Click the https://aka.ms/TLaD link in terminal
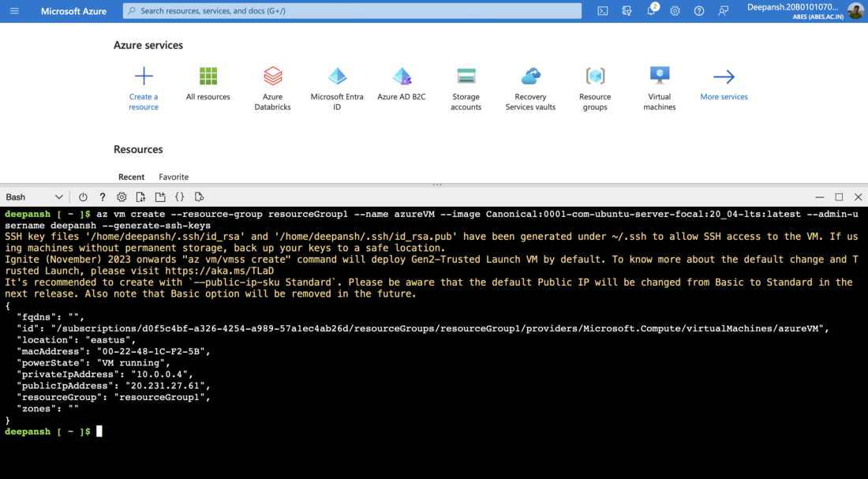The height and width of the screenshot is (479, 868). (220, 271)
